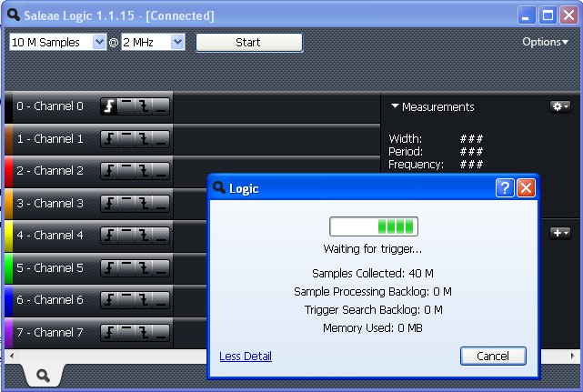583x392 pixels.
Task: Set rising edge trigger on Channel 2
Action: click(x=109, y=171)
